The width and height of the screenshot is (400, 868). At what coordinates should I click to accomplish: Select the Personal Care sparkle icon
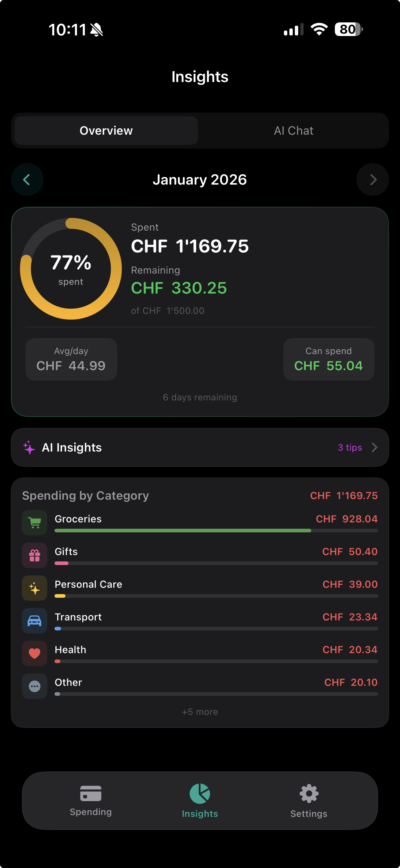[34, 588]
